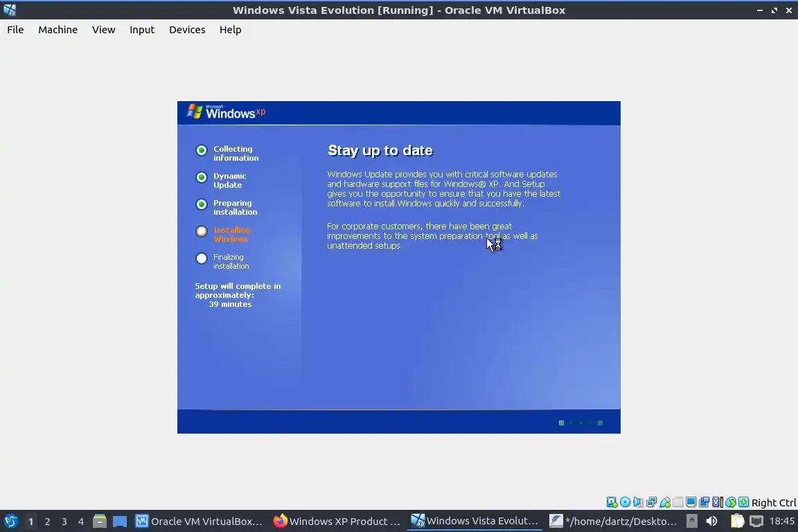Screen dimensions: 798x532
Task: Click the display settings status icon
Action: [691, 502]
